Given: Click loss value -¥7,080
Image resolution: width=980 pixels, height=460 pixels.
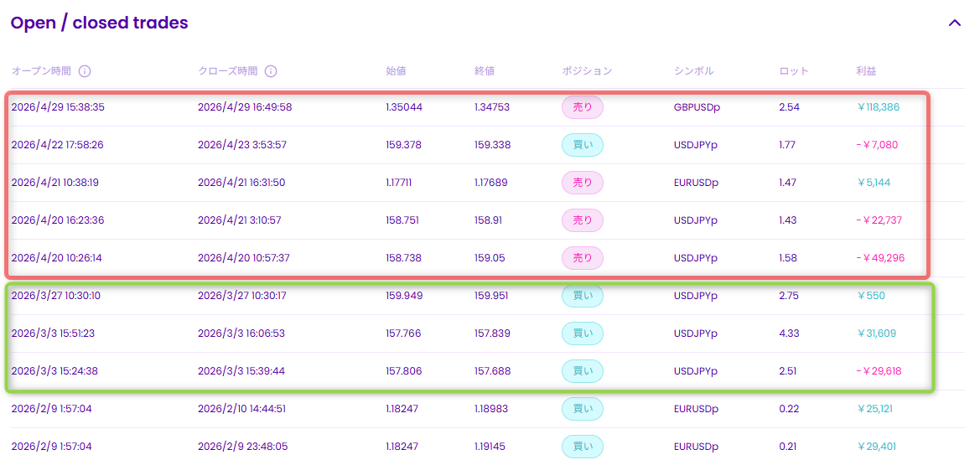Looking at the screenshot, I should pyautogui.click(x=877, y=145).
